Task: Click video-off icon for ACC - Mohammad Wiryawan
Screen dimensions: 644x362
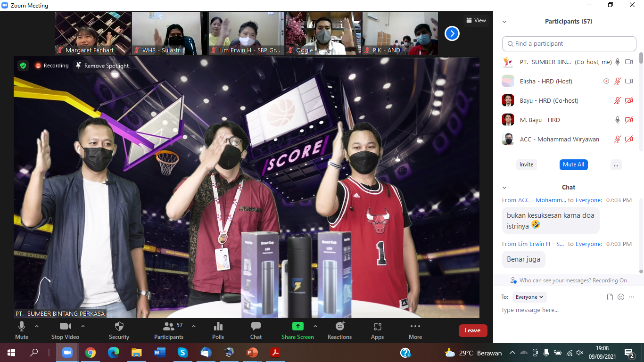Action: pyautogui.click(x=629, y=139)
